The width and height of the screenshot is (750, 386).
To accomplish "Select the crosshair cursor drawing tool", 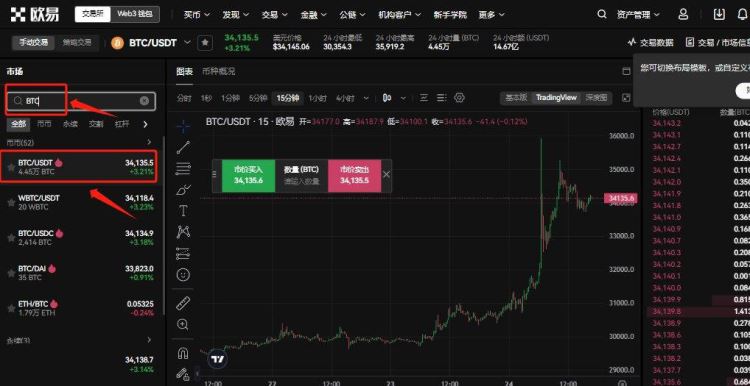I will 183,126.
